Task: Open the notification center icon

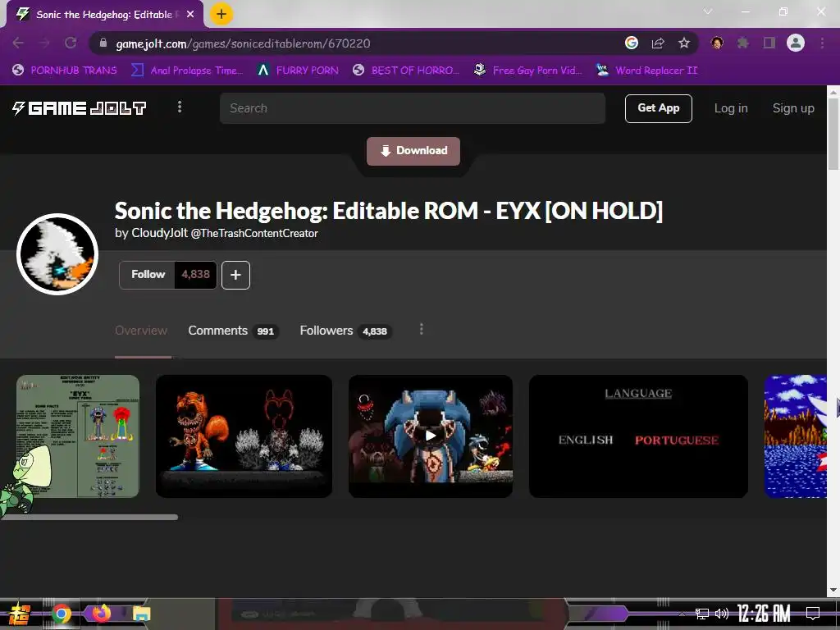Action: [813, 614]
